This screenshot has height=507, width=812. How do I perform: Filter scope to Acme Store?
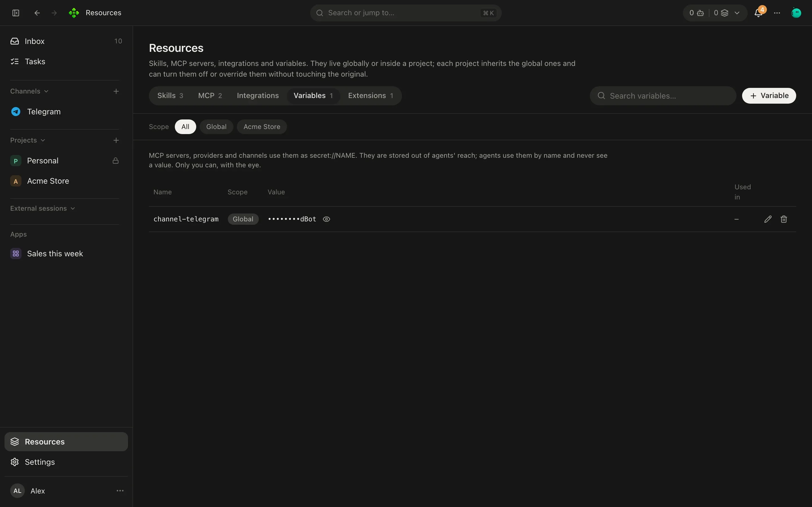tap(262, 127)
